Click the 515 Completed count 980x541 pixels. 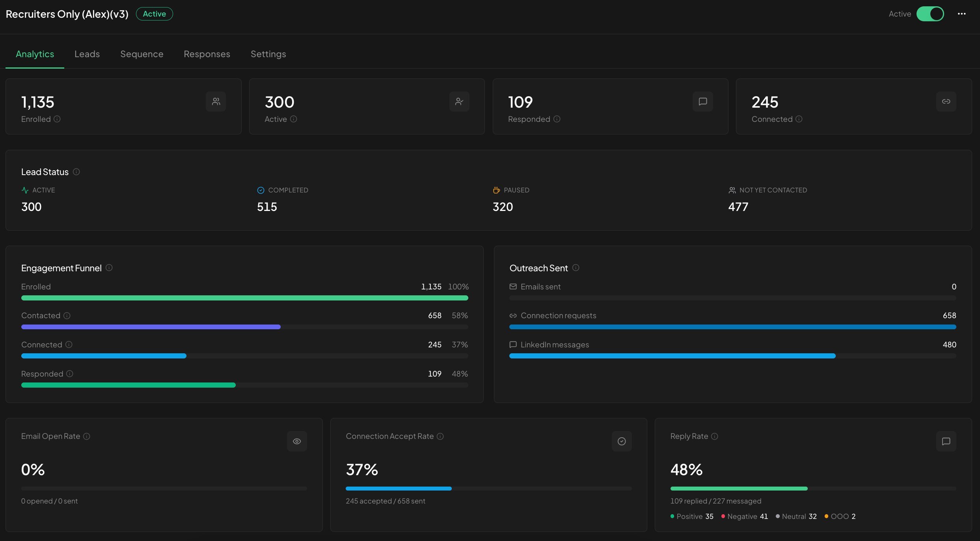pyautogui.click(x=267, y=207)
